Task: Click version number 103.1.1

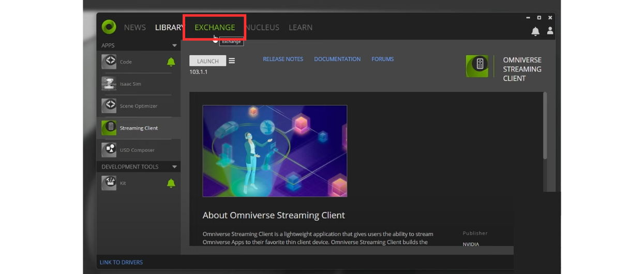Action: pos(199,72)
